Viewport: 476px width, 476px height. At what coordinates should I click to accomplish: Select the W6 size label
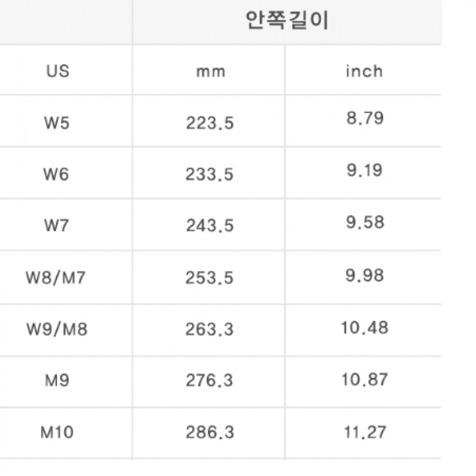[x=56, y=174]
